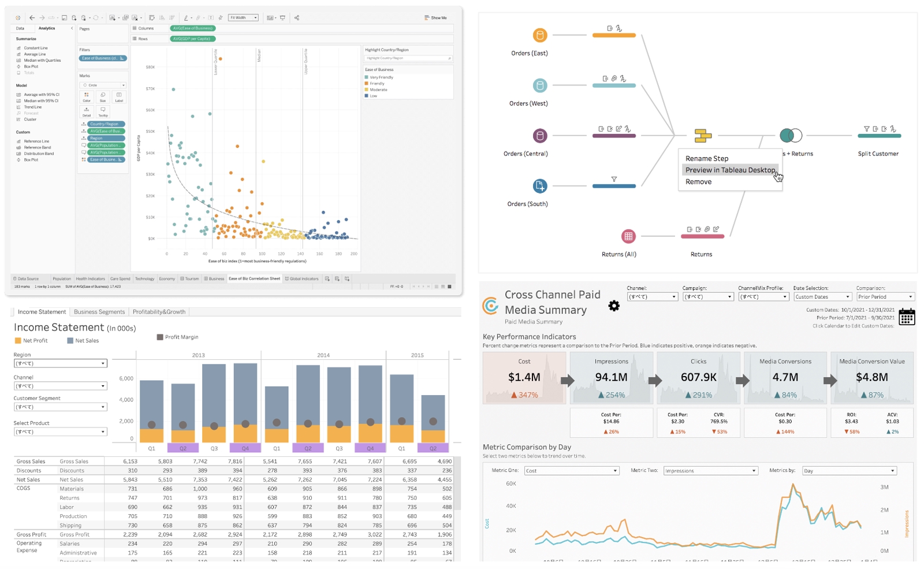This screenshot has width=924, height=569.
Task: Select the Orders (South) input step icon
Action: point(540,186)
